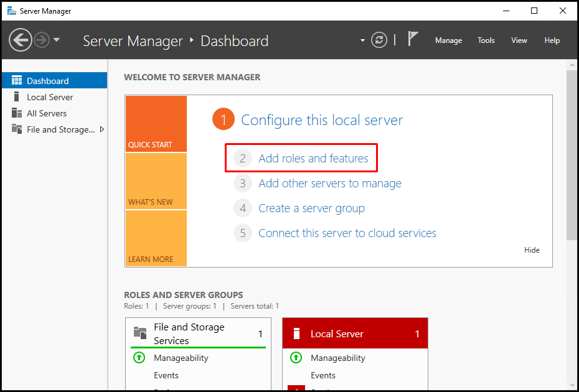Open dropdown arrow left of refresh icon
579x392 pixels.
click(x=362, y=40)
